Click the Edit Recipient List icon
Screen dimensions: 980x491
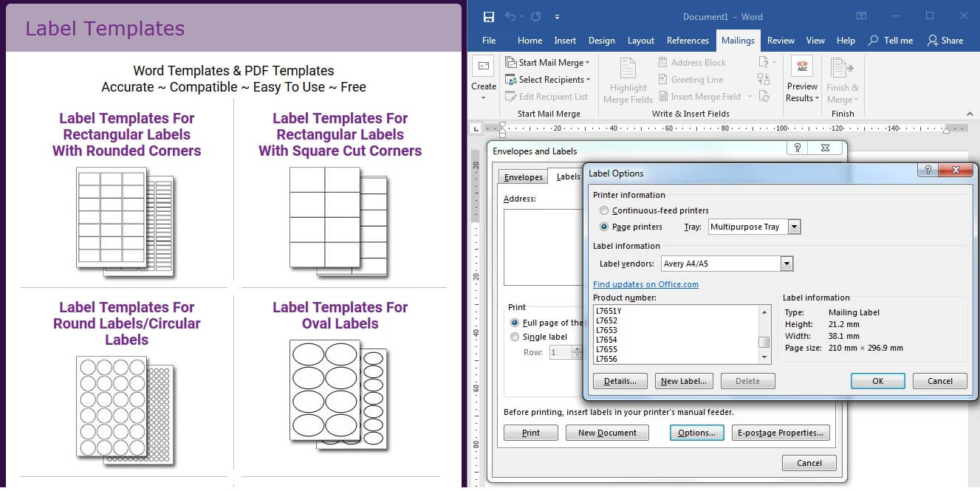tap(510, 97)
